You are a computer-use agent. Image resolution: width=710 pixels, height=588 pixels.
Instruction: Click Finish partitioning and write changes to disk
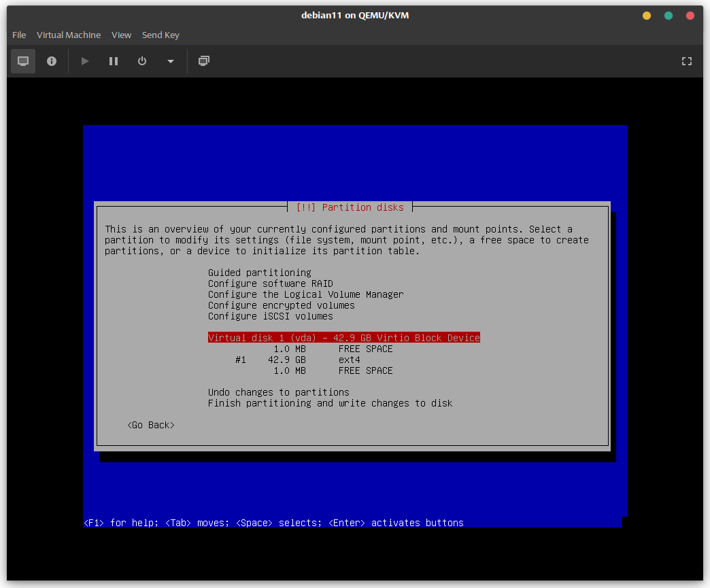pyautogui.click(x=330, y=403)
